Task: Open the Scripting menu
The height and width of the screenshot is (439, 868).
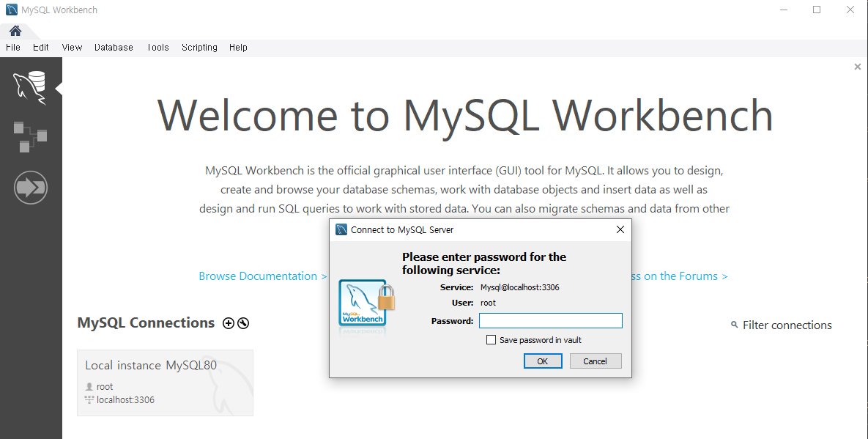Action: click(x=199, y=48)
